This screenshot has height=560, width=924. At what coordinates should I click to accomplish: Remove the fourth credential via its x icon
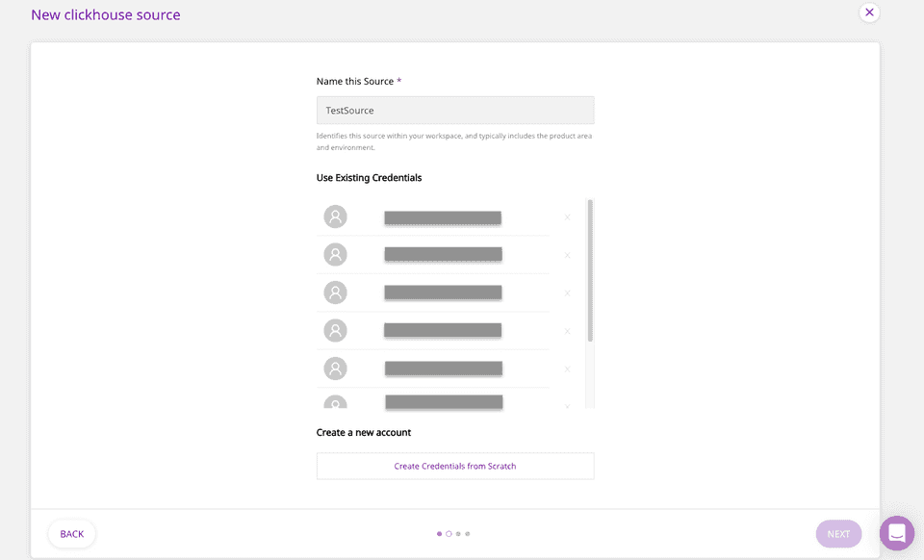coord(567,331)
